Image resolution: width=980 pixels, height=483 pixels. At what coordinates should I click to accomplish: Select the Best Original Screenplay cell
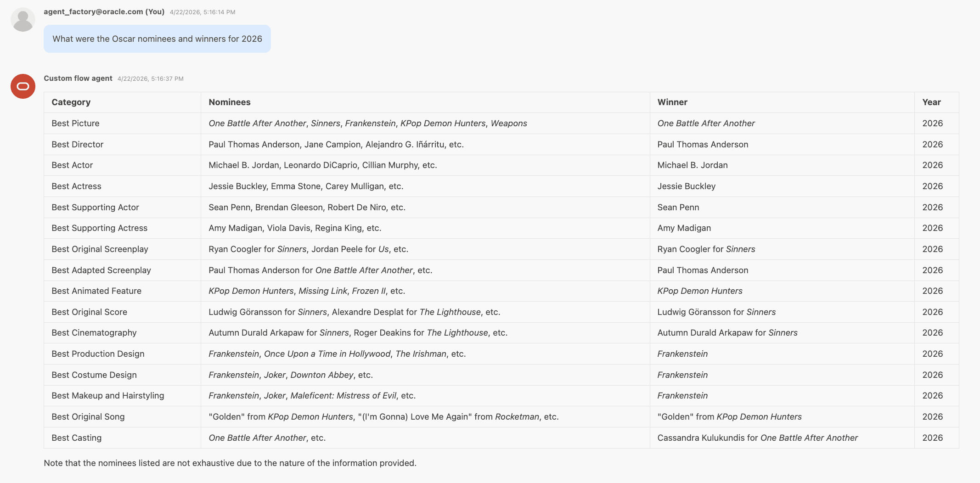coord(122,249)
